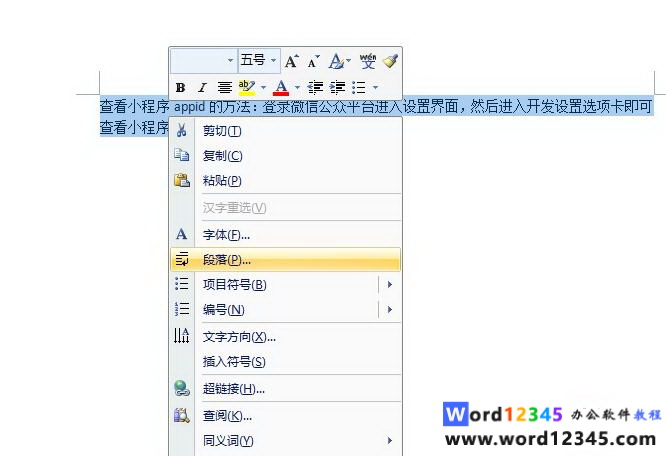Choose 复制(C) in the context menu

coord(222,156)
